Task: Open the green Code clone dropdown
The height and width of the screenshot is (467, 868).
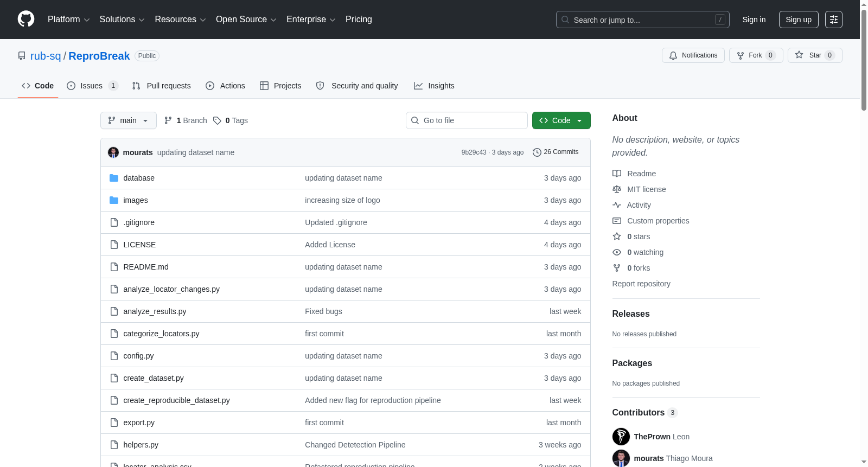Action: pos(561,120)
